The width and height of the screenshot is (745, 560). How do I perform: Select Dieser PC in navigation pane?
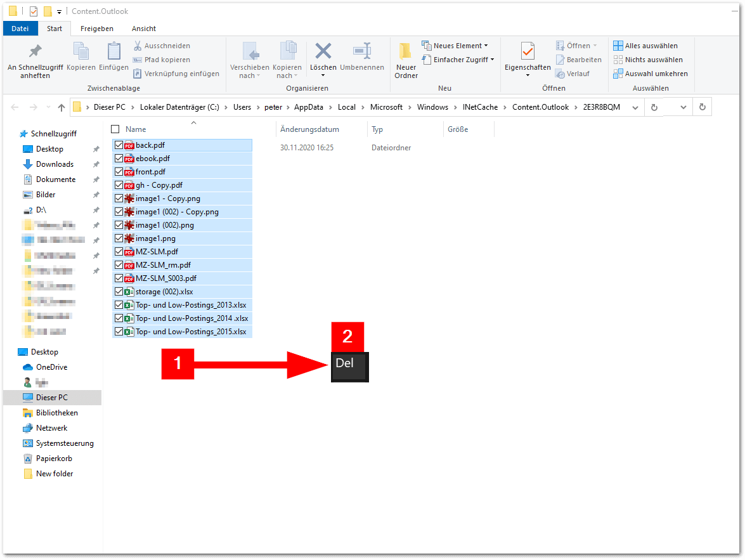click(52, 398)
